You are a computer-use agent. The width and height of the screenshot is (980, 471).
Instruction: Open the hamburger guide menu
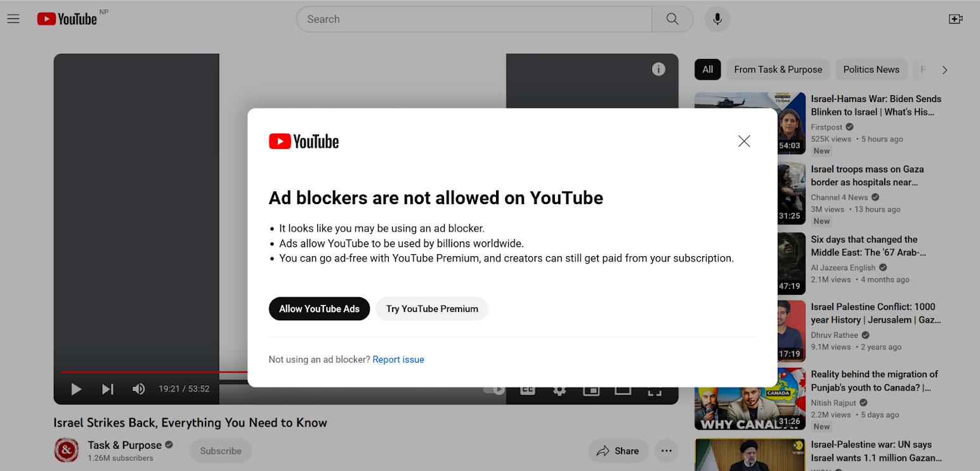[x=13, y=19]
